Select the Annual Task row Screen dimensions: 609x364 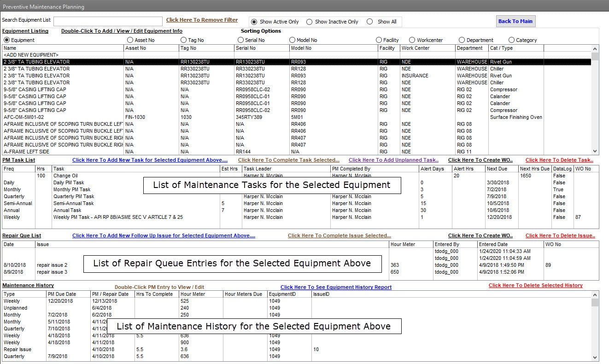coord(300,210)
